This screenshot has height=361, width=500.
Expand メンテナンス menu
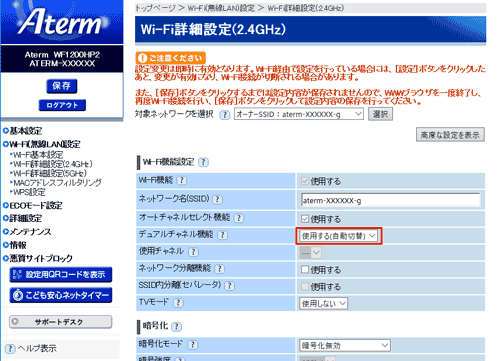(27, 232)
